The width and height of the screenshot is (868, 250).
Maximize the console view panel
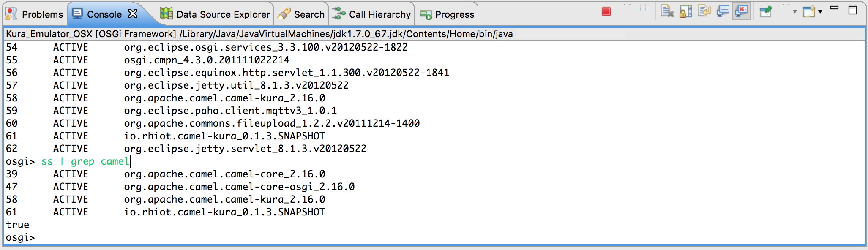(x=853, y=10)
